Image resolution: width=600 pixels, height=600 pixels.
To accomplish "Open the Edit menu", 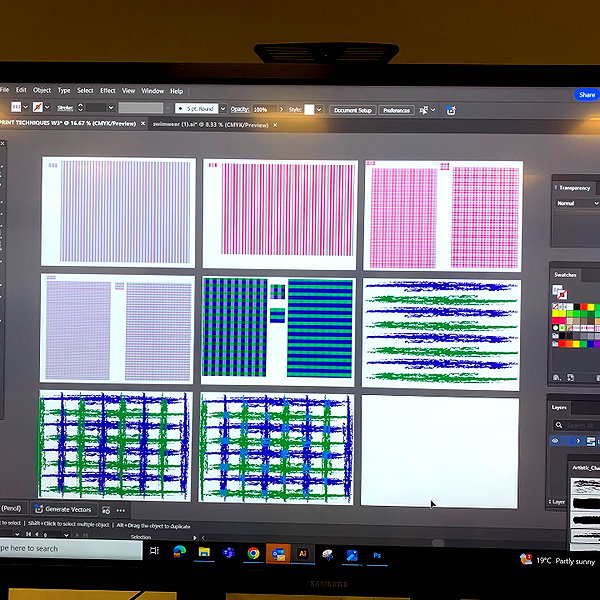I will (x=21, y=90).
